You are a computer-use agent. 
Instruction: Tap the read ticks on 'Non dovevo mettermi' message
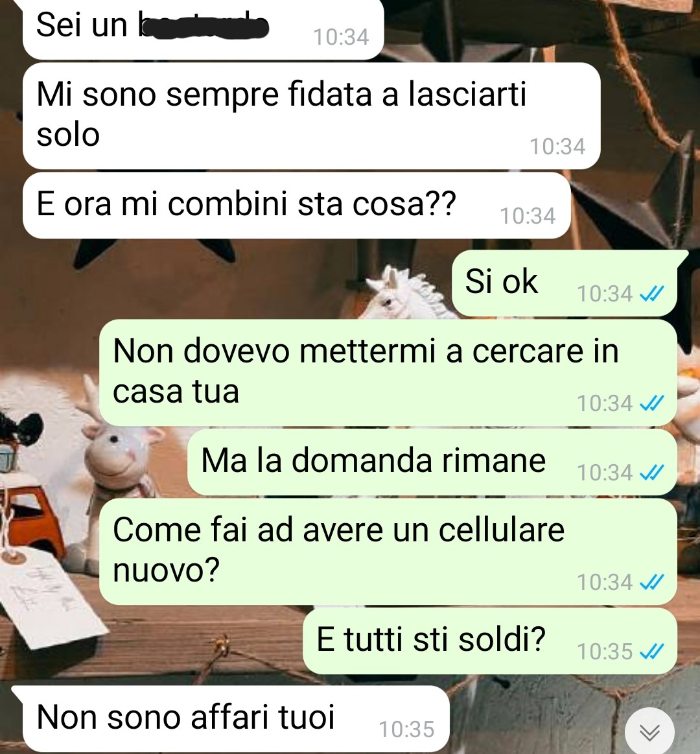point(652,403)
